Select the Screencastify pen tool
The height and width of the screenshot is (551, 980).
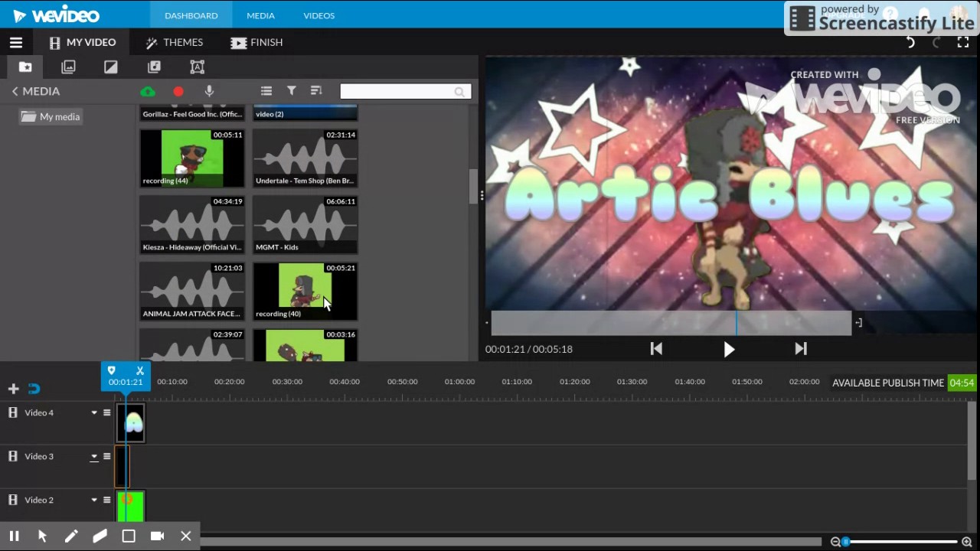pyautogui.click(x=71, y=536)
